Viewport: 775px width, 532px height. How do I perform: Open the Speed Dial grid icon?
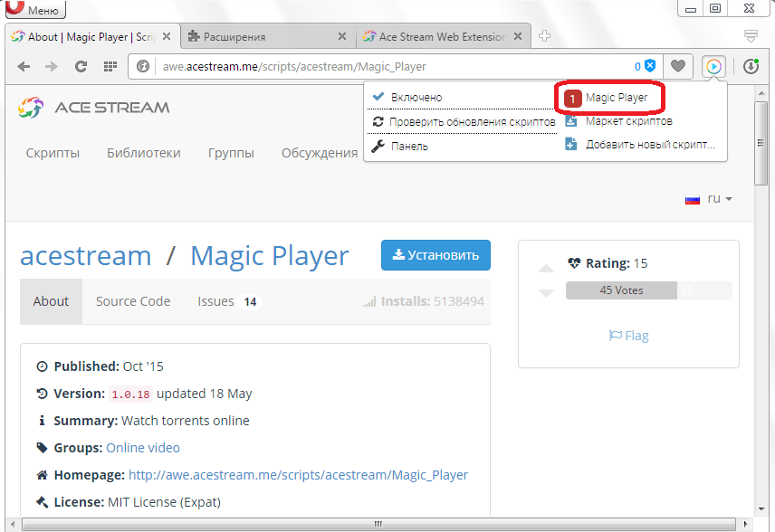click(110, 66)
